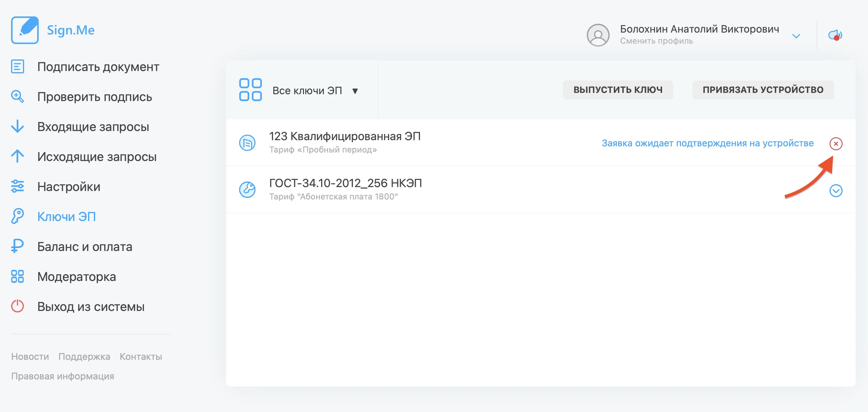The height and width of the screenshot is (412, 868).
Task: Open Контакты footer link
Action: (x=141, y=356)
